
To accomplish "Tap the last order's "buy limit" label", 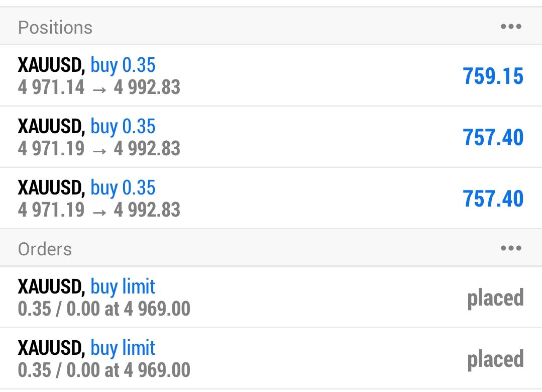I will (123, 348).
